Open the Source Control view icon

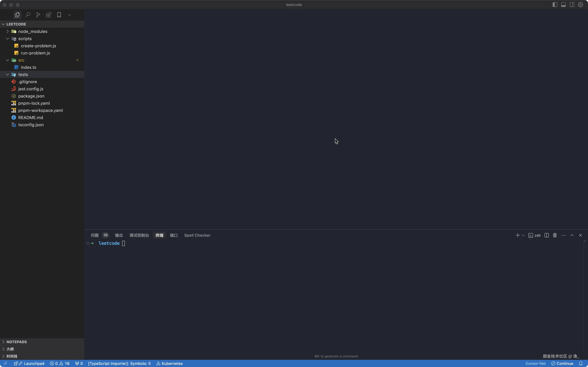point(38,15)
